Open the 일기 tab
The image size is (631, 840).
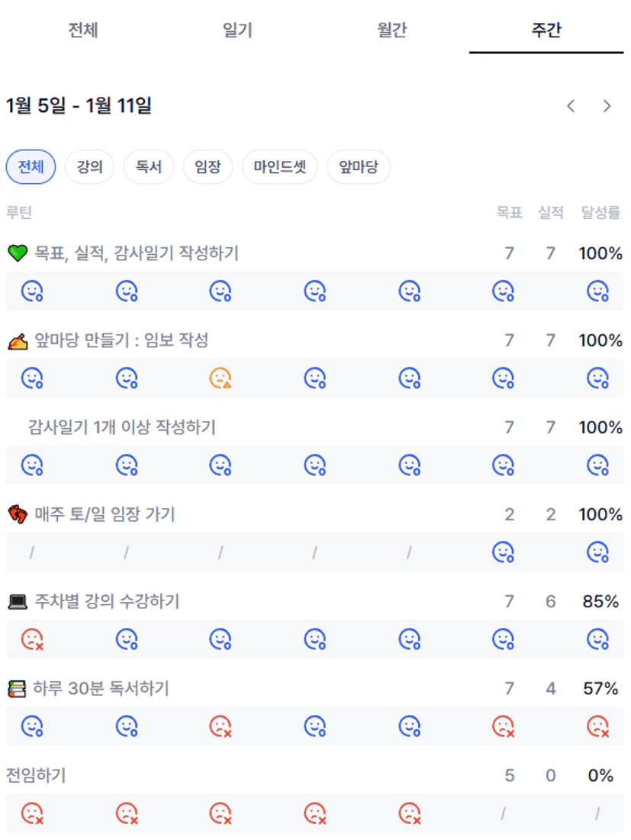click(237, 31)
